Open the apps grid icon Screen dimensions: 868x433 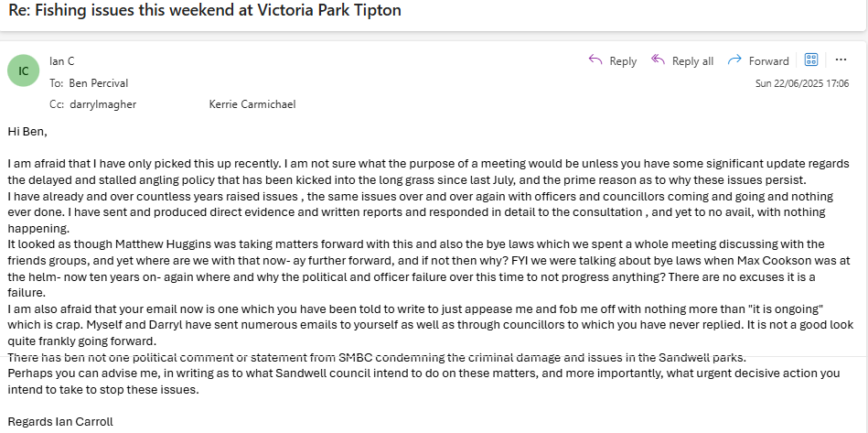click(810, 60)
